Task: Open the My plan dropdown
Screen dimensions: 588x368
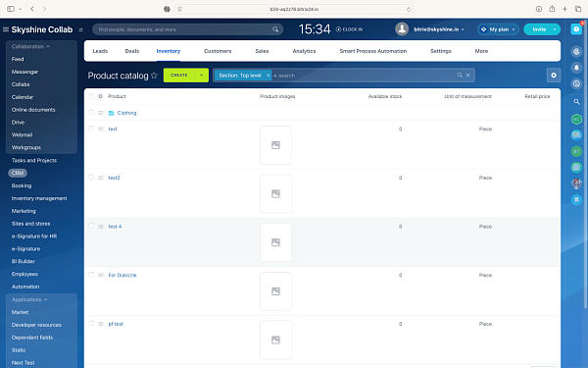Action: (498, 29)
